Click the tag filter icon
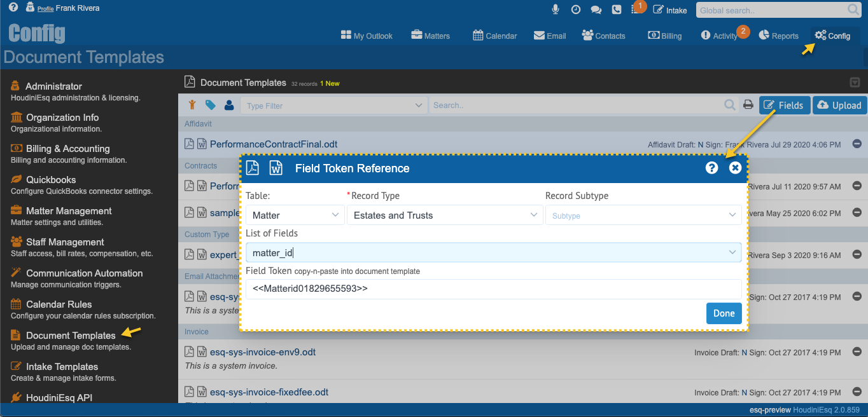Screen dimensions: 868x417 (x=210, y=106)
